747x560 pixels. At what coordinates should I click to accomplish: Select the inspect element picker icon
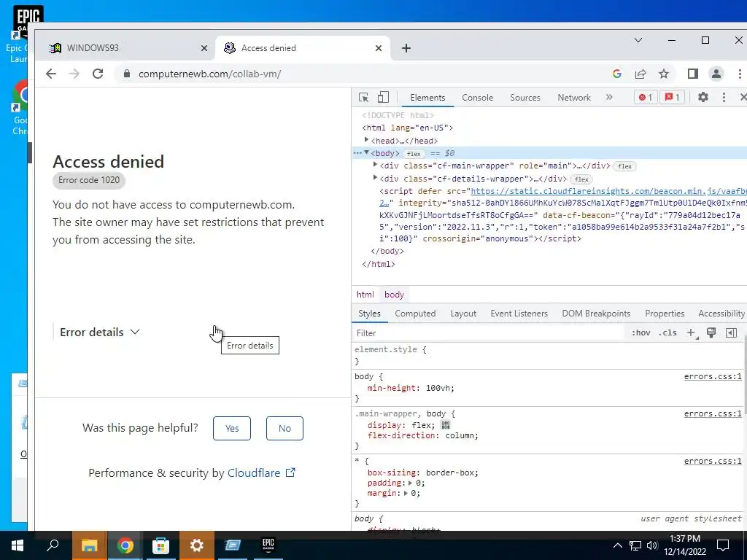click(x=363, y=98)
